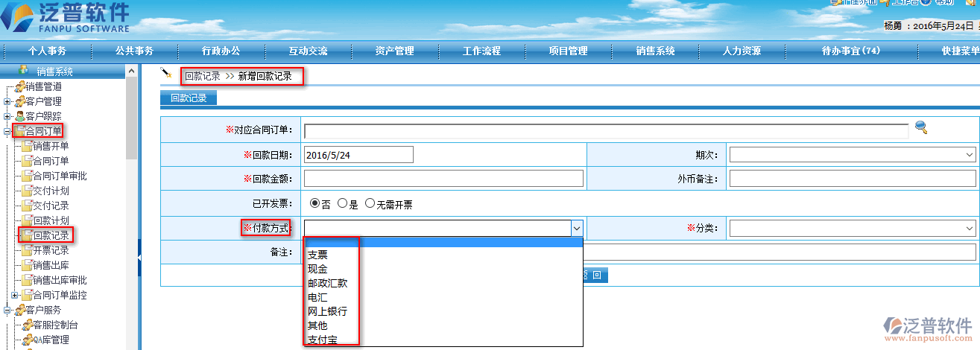Screen dimensions: 980x350
Task: Collapse the 客户服务 tree node
Action: (x=7, y=310)
